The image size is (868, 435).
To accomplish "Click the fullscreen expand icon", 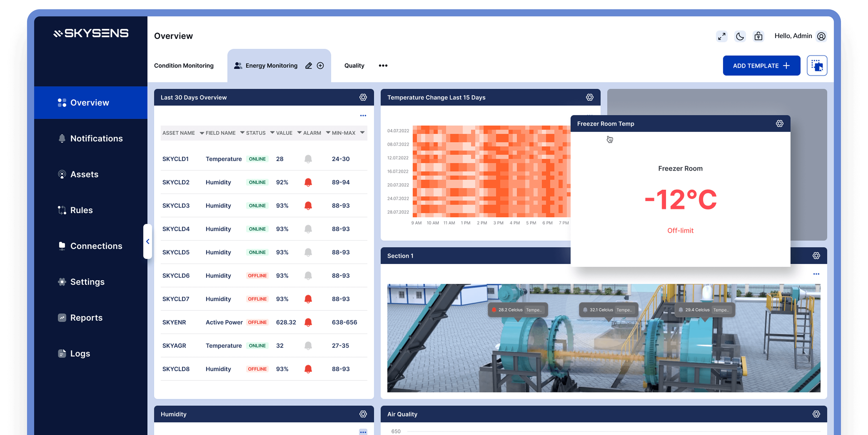I will [721, 36].
